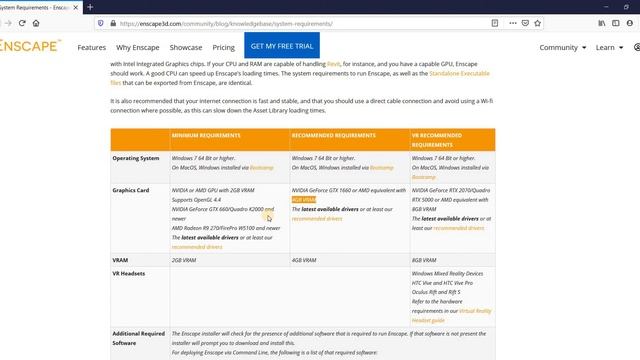Click Supports OpenGL 4.4 text
The image size is (640, 360).
[x=196, y=200]
